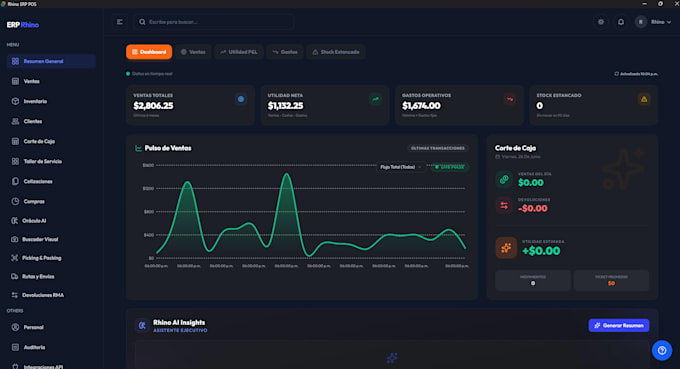
Task: Open the Corte de Caja sidebar icon
Action: point(15,141)
